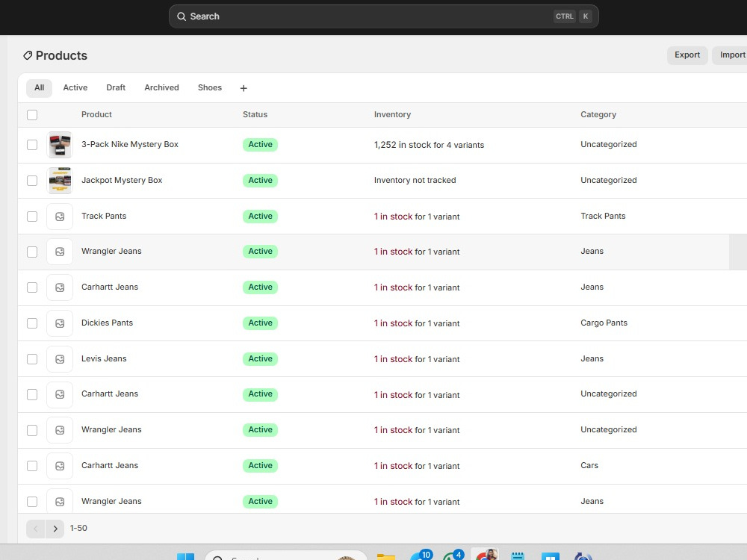The height and width of the screenshot is (560, 747).
Task: Click the Export button
Action: 687,55
